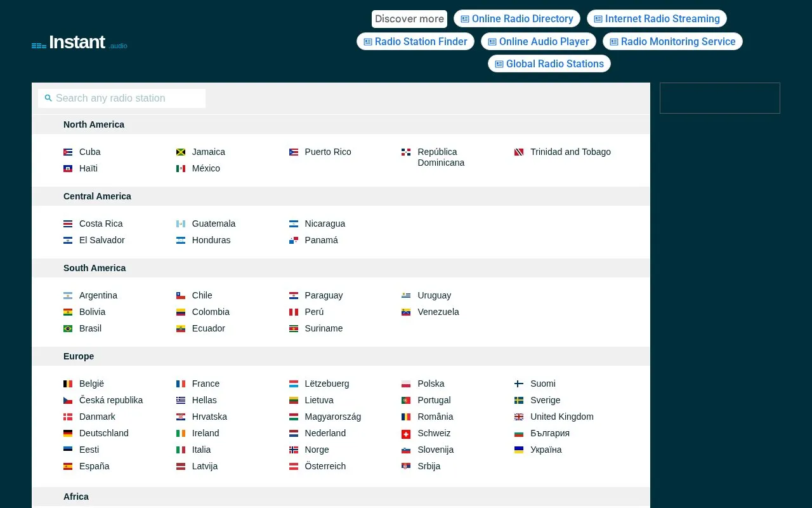
Task: Click the Panamá flag icon
Action: [294, 241]
